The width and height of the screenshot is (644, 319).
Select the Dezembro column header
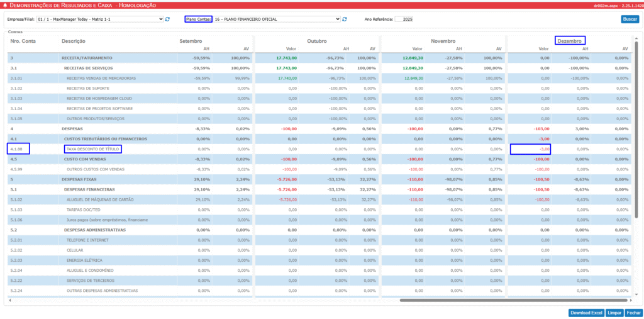pyautogui.click(x=570, y=40)
